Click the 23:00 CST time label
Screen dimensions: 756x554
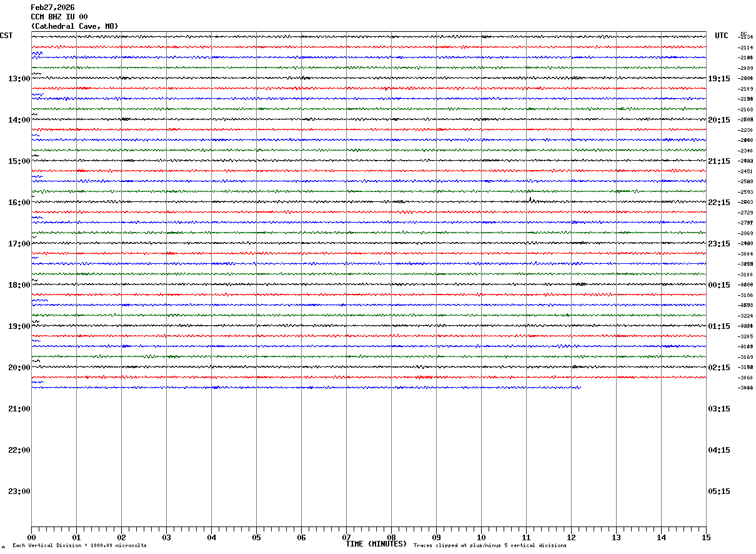pyautogui.click(x=19, y=491)
